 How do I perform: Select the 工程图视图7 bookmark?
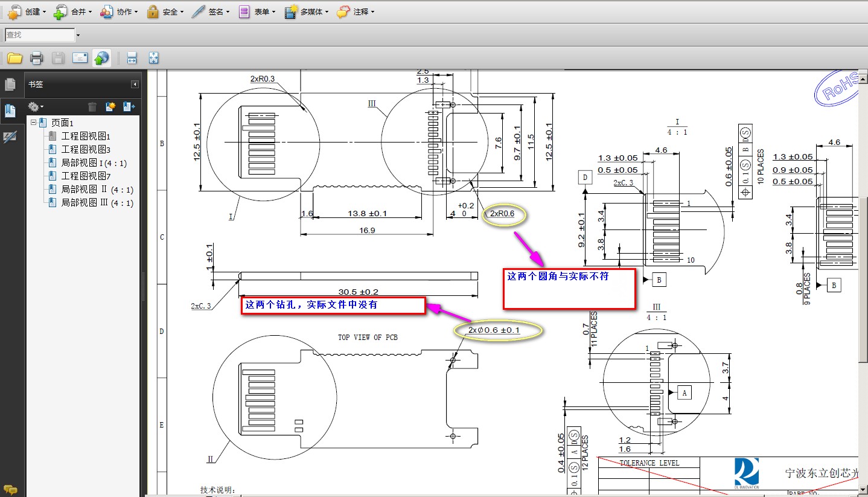(86, 176)
